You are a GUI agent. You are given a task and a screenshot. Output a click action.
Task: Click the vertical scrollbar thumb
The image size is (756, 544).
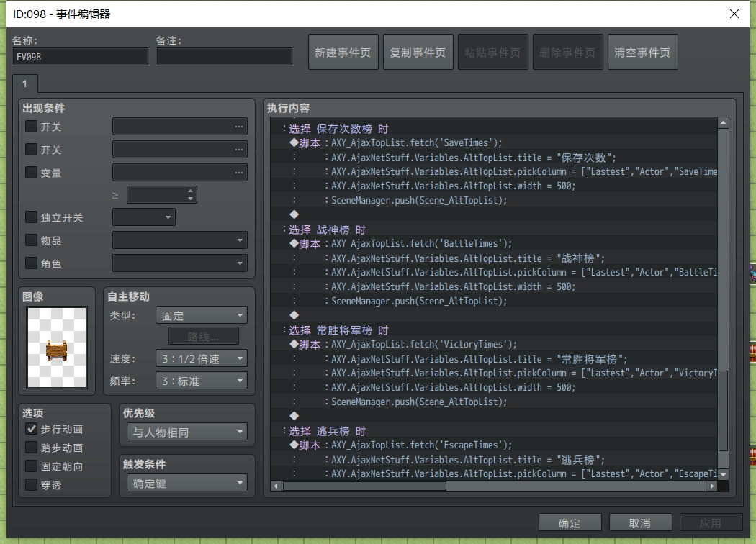click(723, 411)
